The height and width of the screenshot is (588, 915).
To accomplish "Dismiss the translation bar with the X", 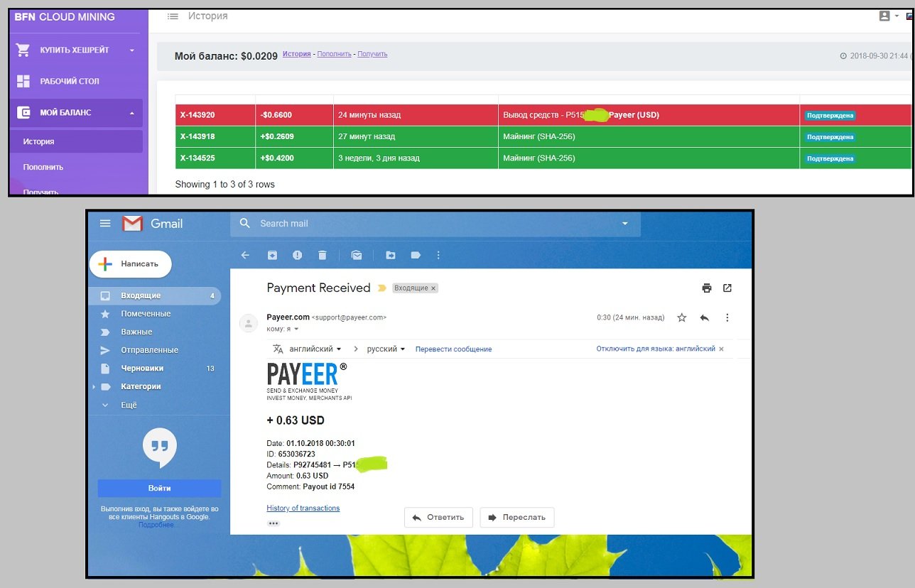I will point(721,349).
